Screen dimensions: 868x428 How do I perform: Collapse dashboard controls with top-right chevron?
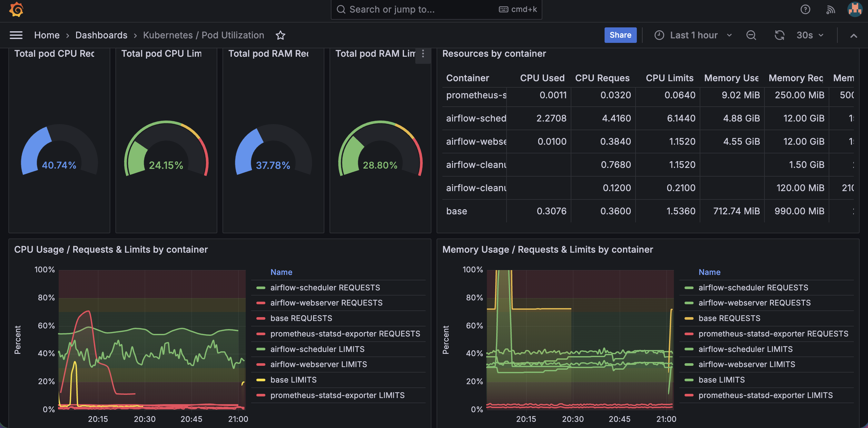pyautogui.click(x=853, y=35)
